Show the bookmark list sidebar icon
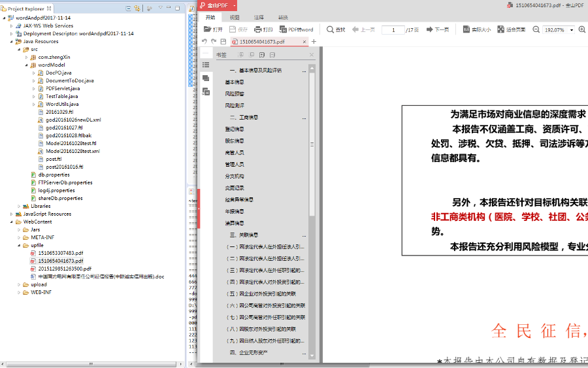Screen dimensions: 588x368 coord(206,65)
